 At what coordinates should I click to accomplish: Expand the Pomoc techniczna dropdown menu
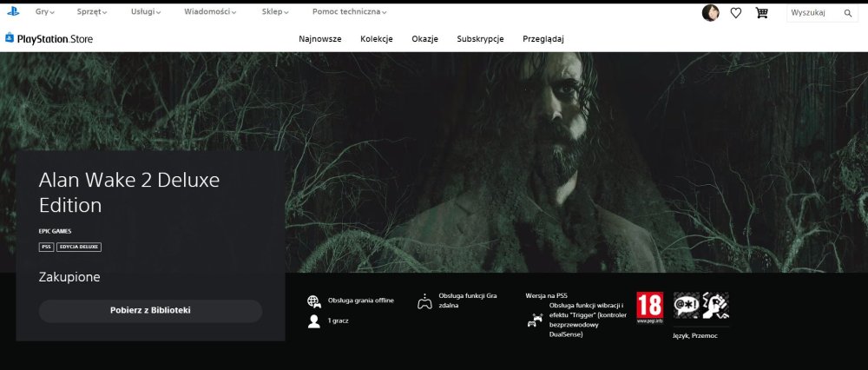pos(349,11)
